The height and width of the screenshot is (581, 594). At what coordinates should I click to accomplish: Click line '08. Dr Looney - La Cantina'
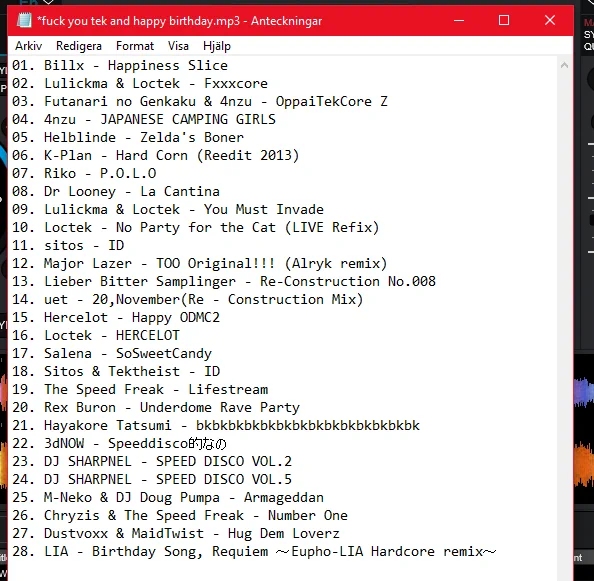(x=116, y=191)
